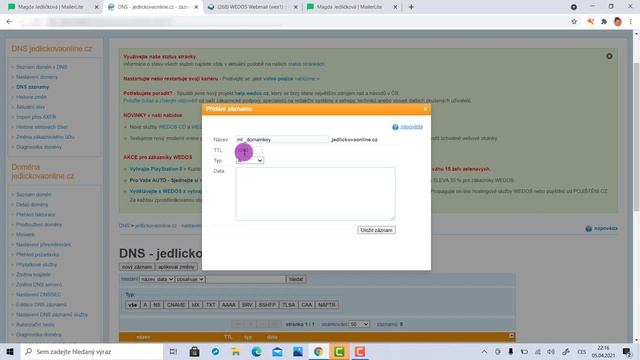
Task: Open Nastavení přesměrování in sidebar
Action: tap(43, 245)
